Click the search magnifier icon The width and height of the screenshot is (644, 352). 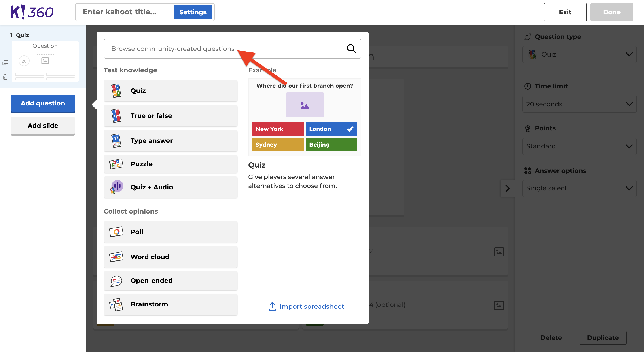351,48
